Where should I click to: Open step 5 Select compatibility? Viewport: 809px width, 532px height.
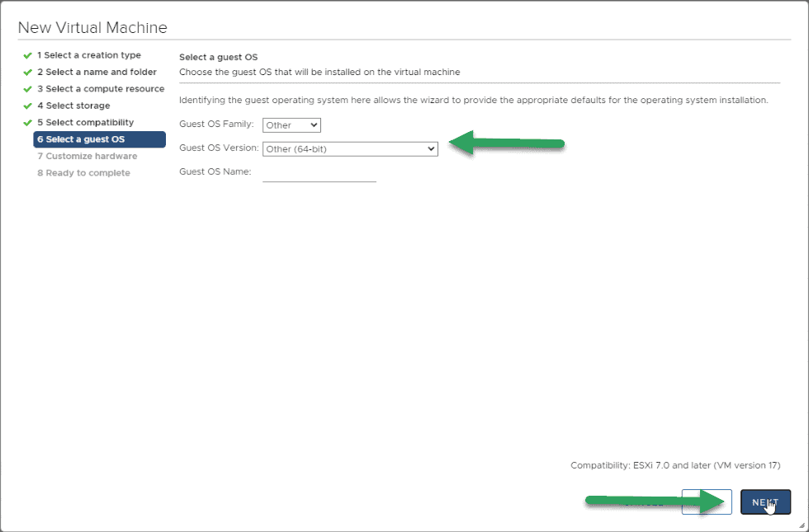[85, 122]
